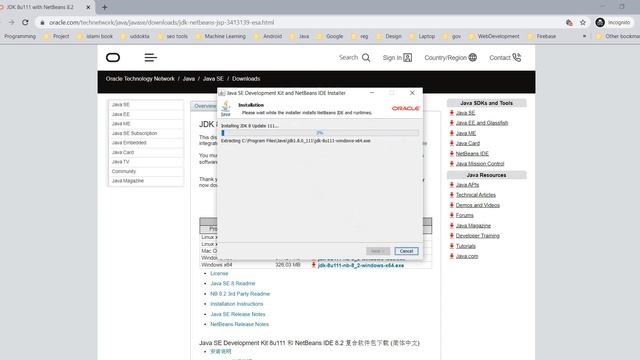Image resolution: width=640 pixels, height=360 pixels.
Task: Click the Incognito profile icon
Action: (x=600, y=22)
